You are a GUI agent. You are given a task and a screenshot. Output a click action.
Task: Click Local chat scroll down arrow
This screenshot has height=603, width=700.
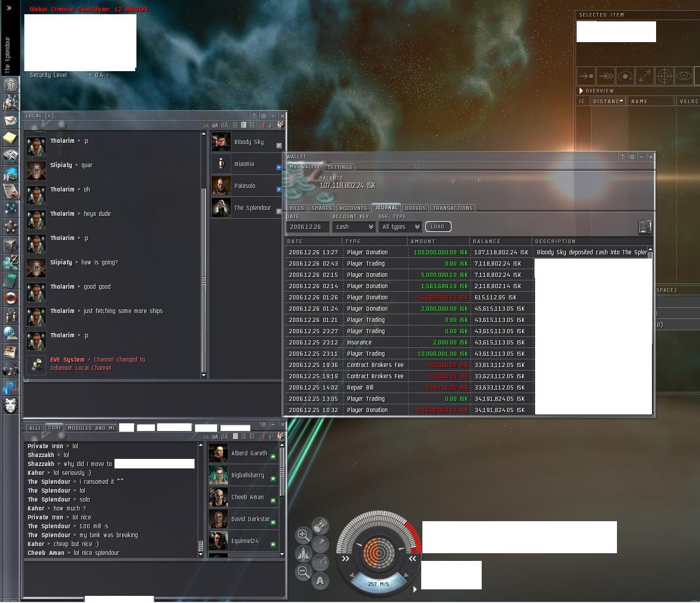203,375
